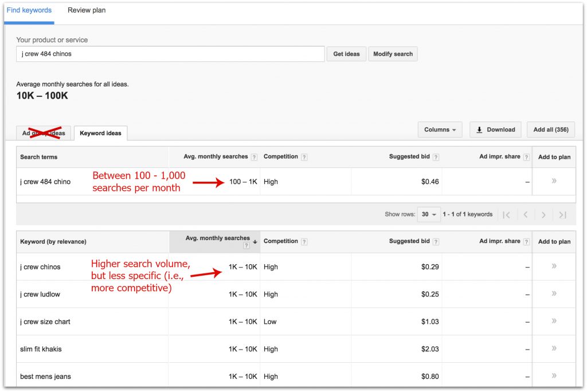Switch to Review plan tab
The height and width of the screenshot is (392, 587).
click(87, 10)
